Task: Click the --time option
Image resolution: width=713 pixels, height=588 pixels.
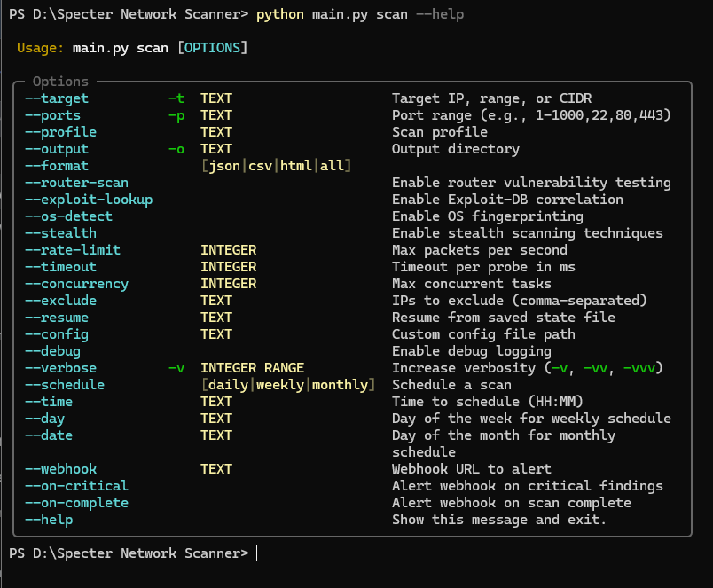Action: tap(48, 402)
